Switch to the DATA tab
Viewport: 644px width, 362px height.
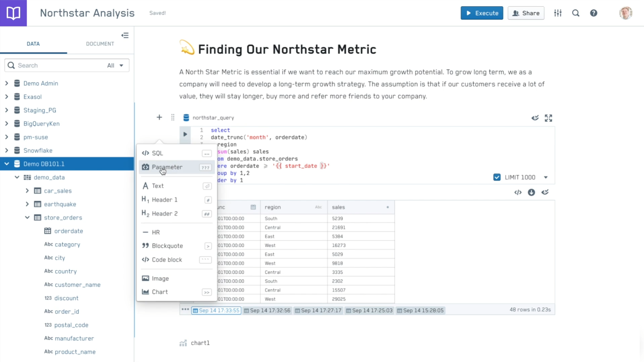click(33, 44)
